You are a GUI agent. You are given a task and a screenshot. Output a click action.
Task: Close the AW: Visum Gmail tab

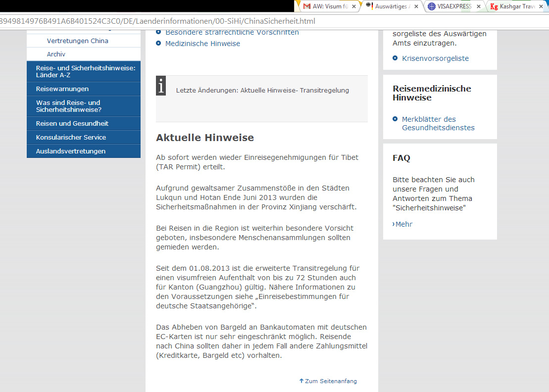(x=353, y=6)
